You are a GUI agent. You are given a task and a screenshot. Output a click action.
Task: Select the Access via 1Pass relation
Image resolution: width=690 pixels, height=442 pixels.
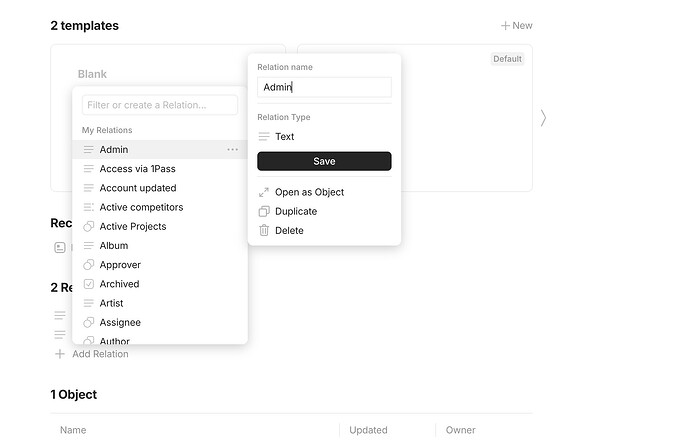point(160,169)
